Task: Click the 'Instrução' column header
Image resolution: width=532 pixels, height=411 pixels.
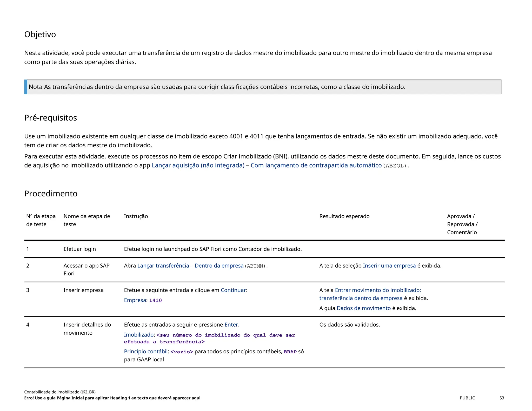Action: pyautogui.click(x=136, y=216)
